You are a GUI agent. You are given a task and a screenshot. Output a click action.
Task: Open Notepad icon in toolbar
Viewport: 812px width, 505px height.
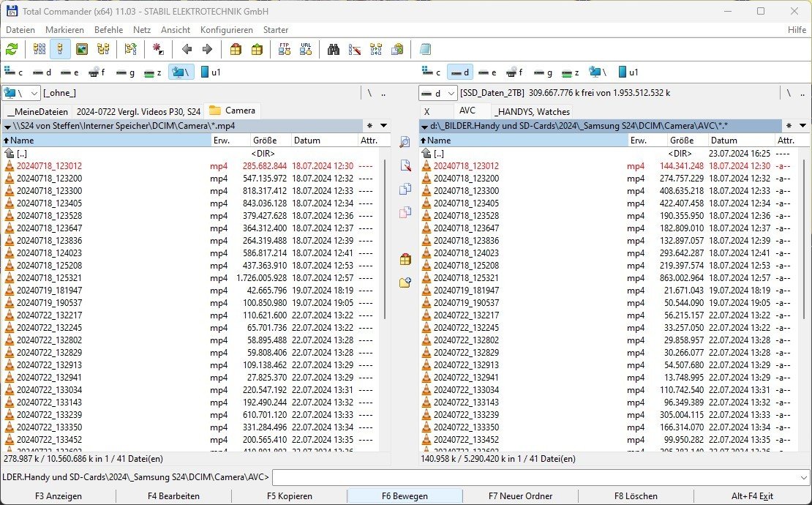426,50
